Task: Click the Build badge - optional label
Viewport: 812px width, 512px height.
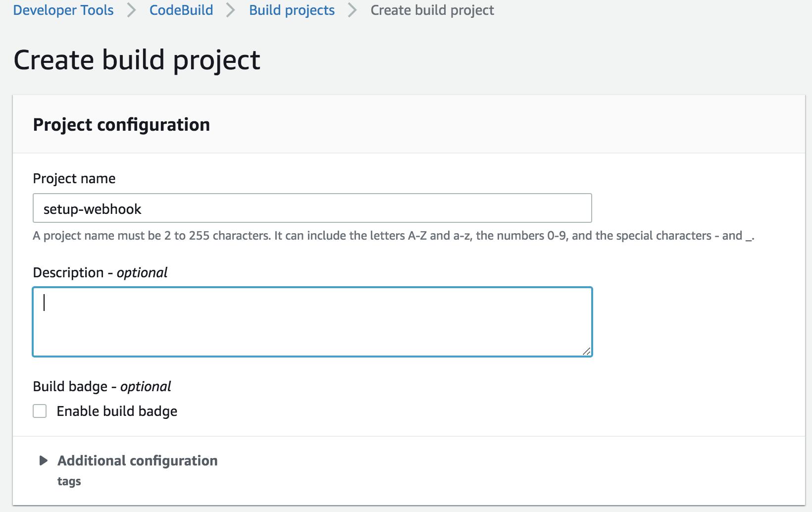Action: click(x=101, y=386)
